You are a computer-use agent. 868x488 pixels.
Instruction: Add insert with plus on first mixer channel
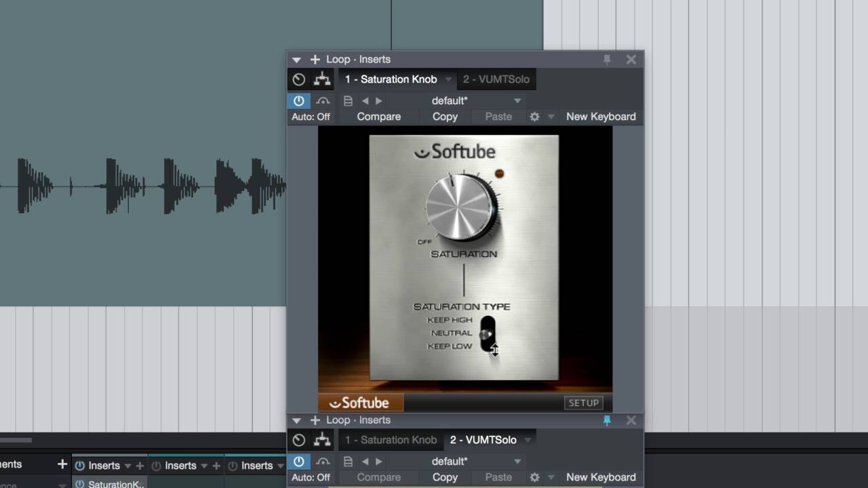[x=140, y=466]
